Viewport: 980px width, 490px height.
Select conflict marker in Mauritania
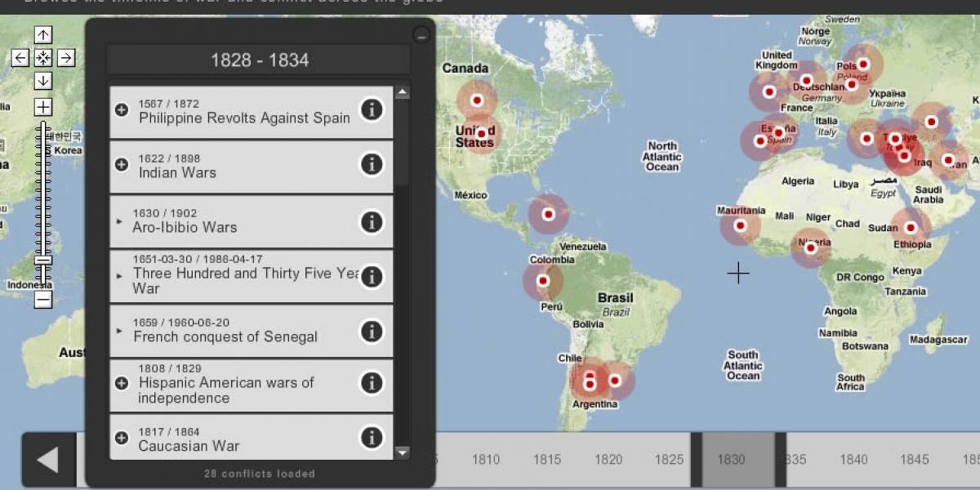coord(740,225)
